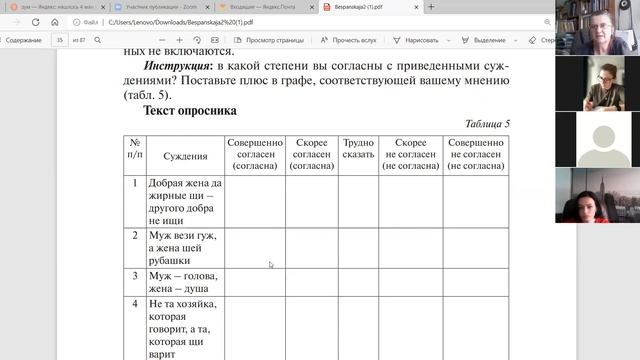Open PDF search magnifier icon
This screenshot has width=640, height=360.
(98, 40)
